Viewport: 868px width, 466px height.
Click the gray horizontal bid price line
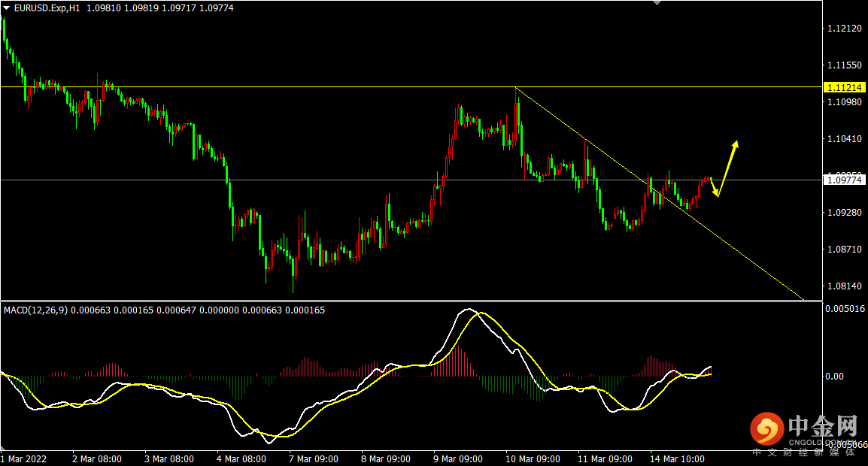coord(411,180)
